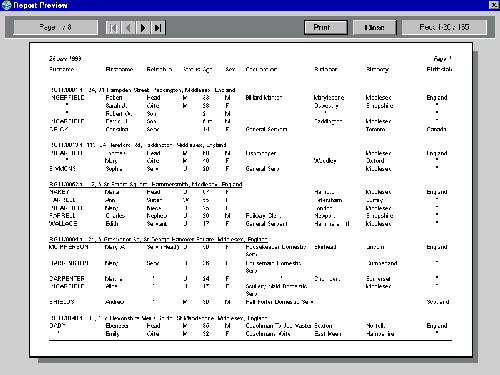Click the Sex column header
The image size is (500, 375).
click(x=230, y=69)
